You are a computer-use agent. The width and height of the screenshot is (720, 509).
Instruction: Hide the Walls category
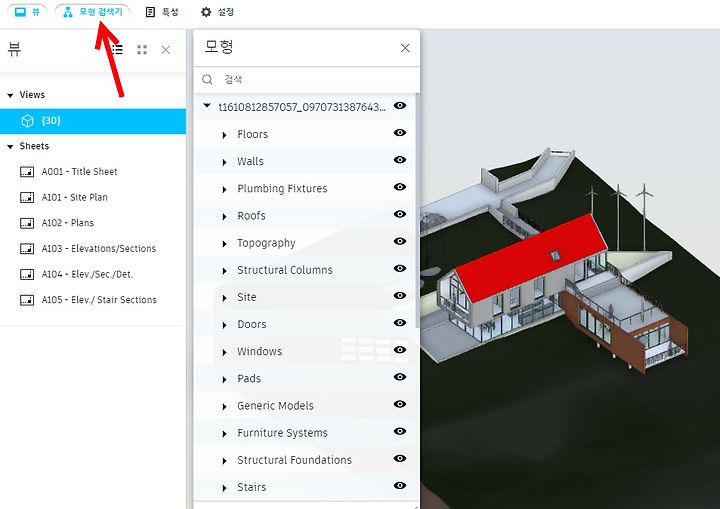click(x=400, y=160)
